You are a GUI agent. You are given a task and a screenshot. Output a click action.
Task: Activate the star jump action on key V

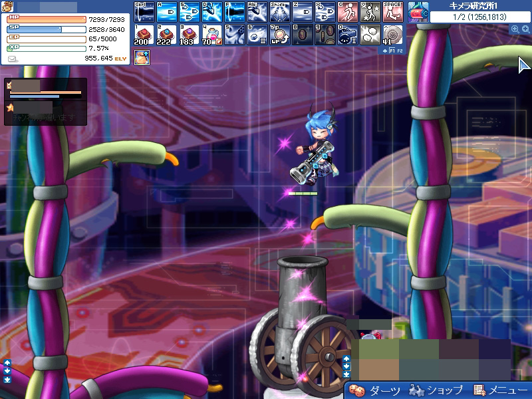point(370,12)
